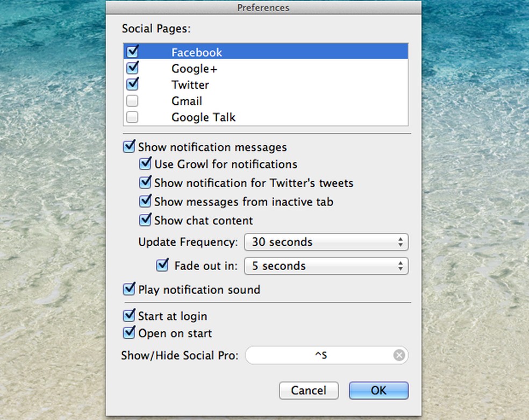Uncheck the Twitter social page
Image resolution: width=529 pixels, height=420 pixels.
(x=132, y=84)
